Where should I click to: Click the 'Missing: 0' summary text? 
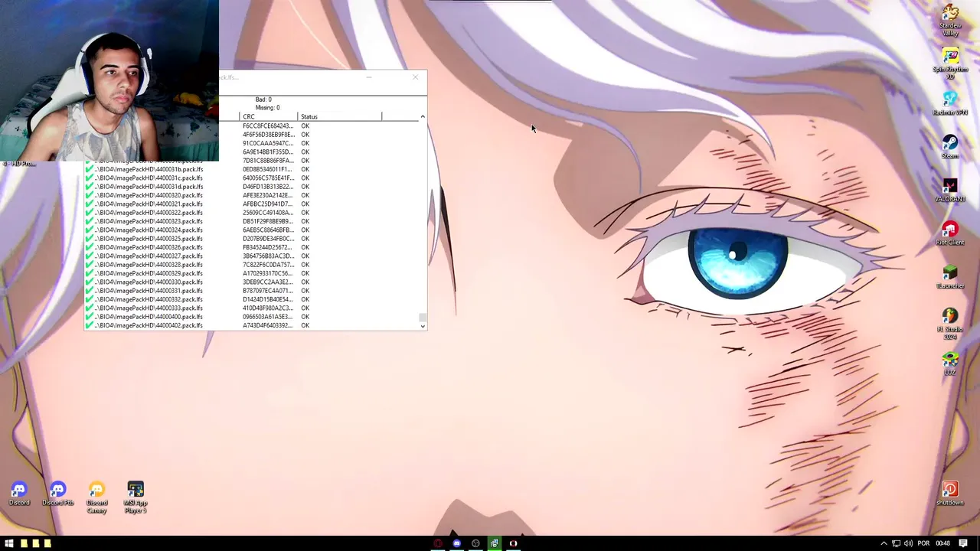(x=267, y=108)
